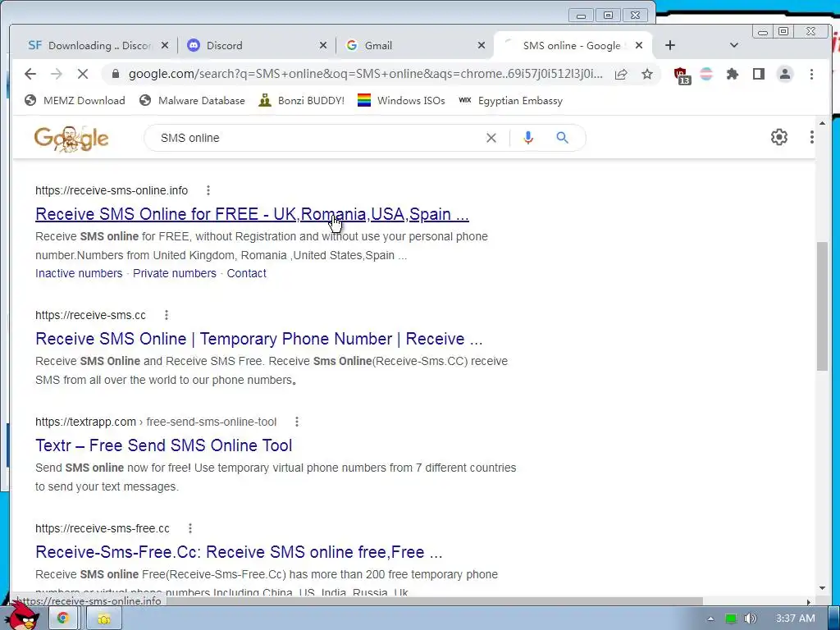Viewport: 840px width, 630px height.
Task: Open options for textrapp.com result
Action: point(297,422)
